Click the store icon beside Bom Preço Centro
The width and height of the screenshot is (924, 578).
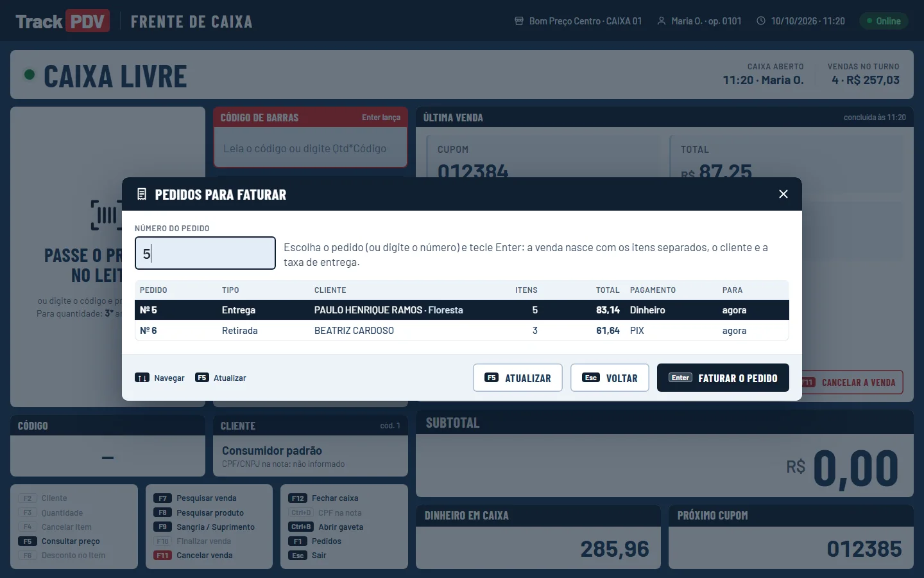(519, 21)
